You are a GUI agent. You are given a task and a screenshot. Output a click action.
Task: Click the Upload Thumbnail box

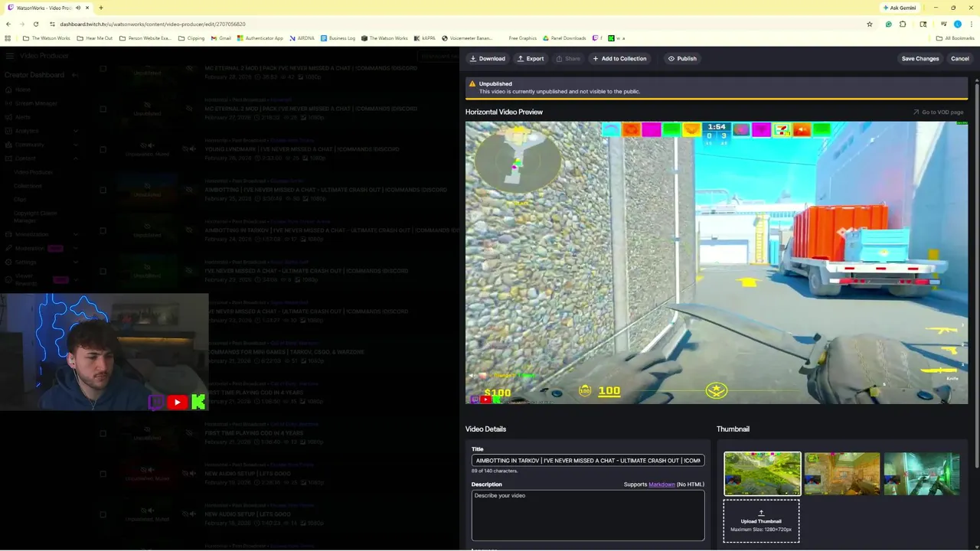pos(762,521)
